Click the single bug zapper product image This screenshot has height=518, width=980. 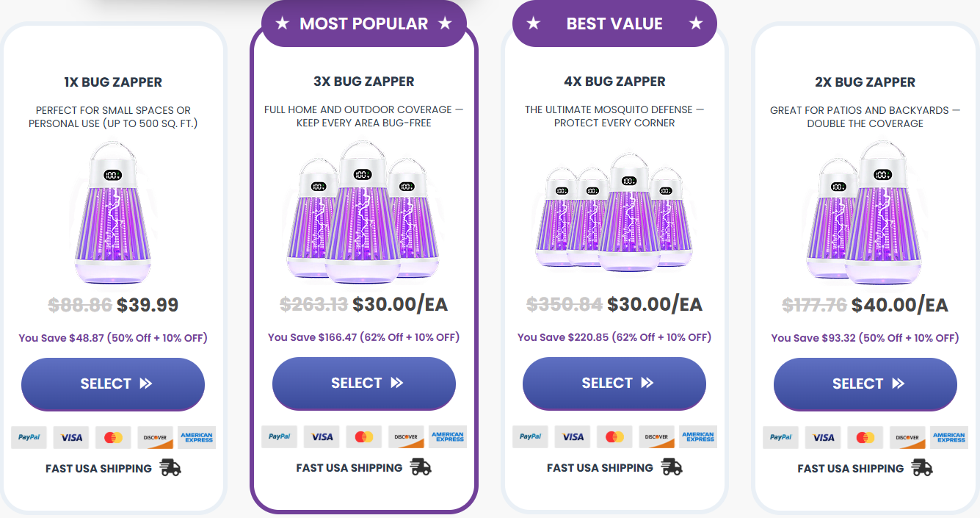tap(113, 213)
